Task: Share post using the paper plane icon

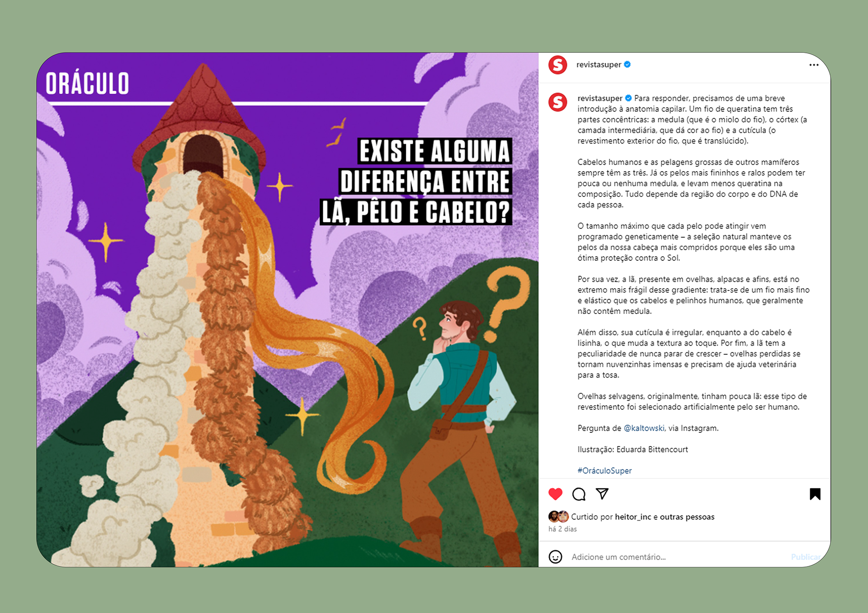Action: [x=602, y=494]
